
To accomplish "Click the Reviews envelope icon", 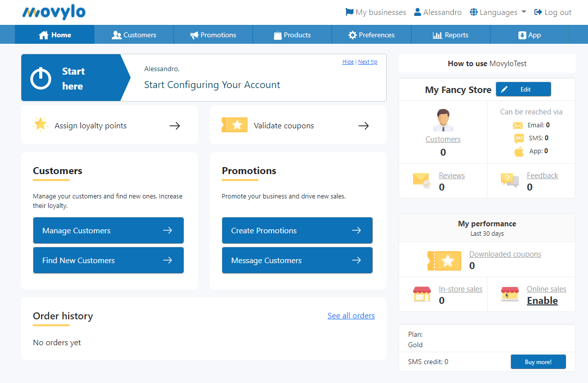I will [x=421, y=180].
